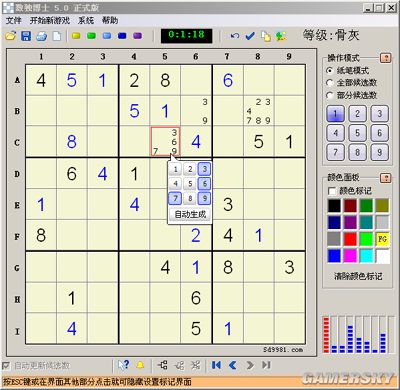Pick the red color swatch

(x=350, y=239)
